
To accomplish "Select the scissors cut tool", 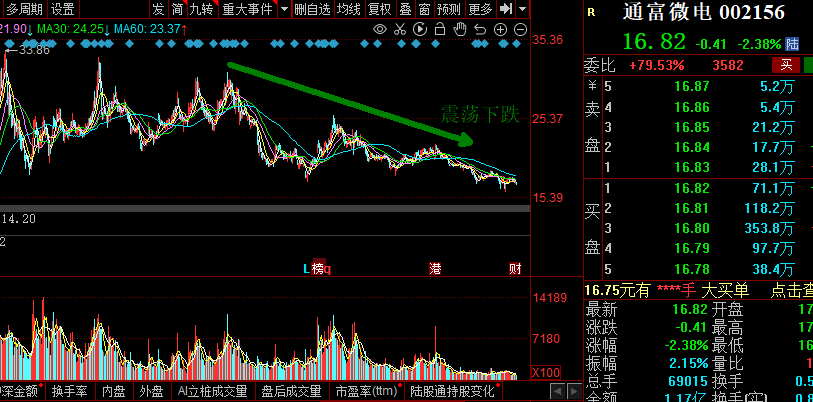I will point(399,29).
